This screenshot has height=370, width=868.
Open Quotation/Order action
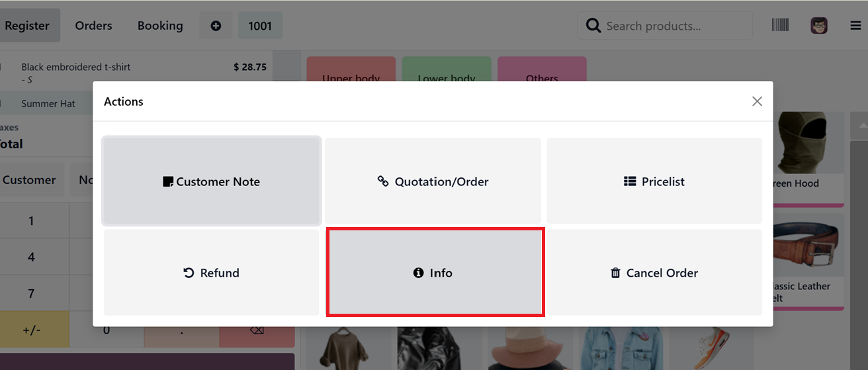433,181
